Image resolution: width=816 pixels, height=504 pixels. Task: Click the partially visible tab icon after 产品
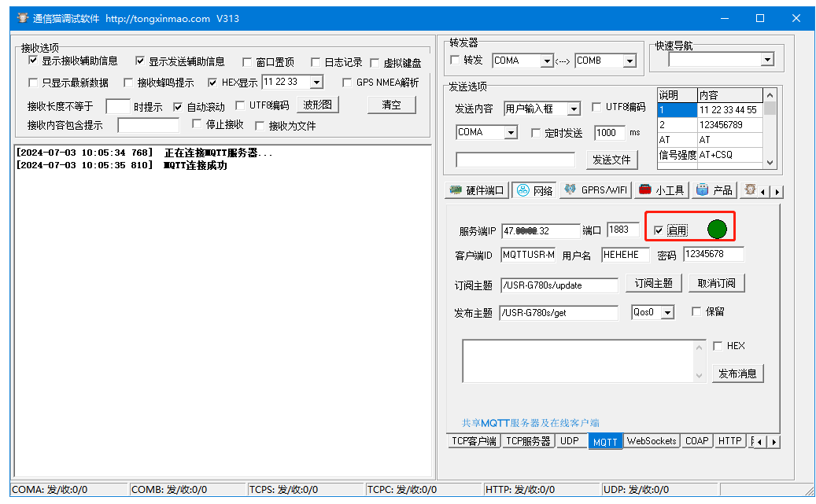[x=749, y=190]
